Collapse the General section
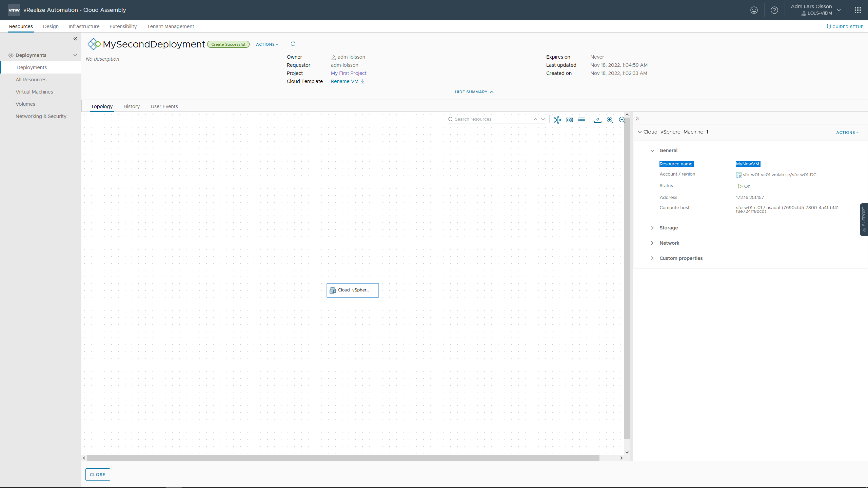868x488 pixels. tap(652, 150)
